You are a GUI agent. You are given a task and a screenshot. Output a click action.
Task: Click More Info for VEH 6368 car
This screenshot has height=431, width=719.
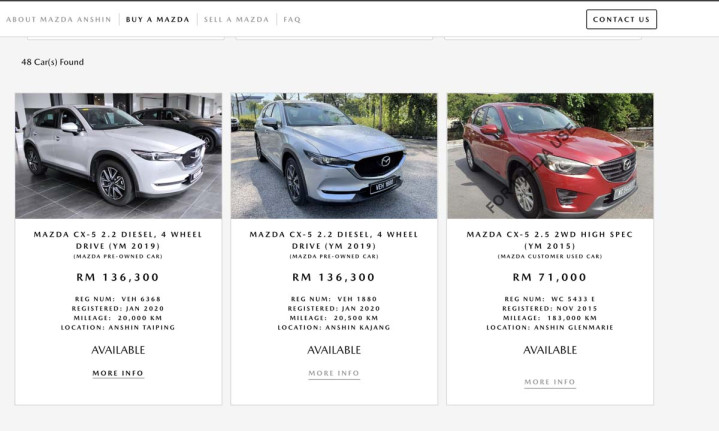118,373
